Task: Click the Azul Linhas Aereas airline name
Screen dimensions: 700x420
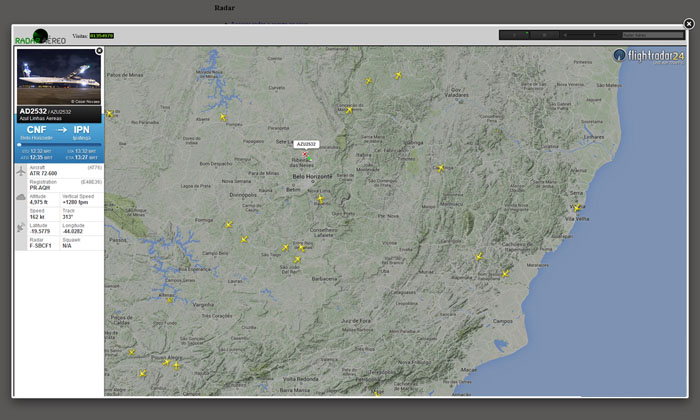Action: [40, 118]
